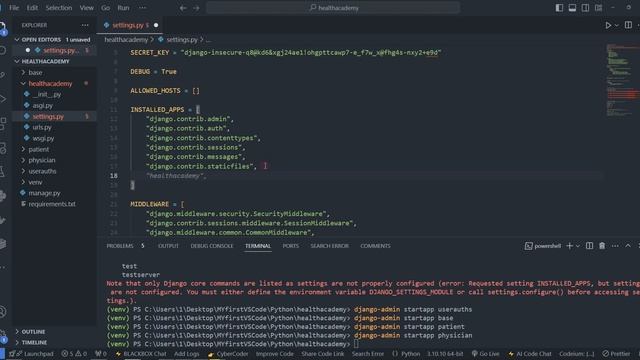Expand the venv folder
The image size is (640, 360).
tap(35, 182)
